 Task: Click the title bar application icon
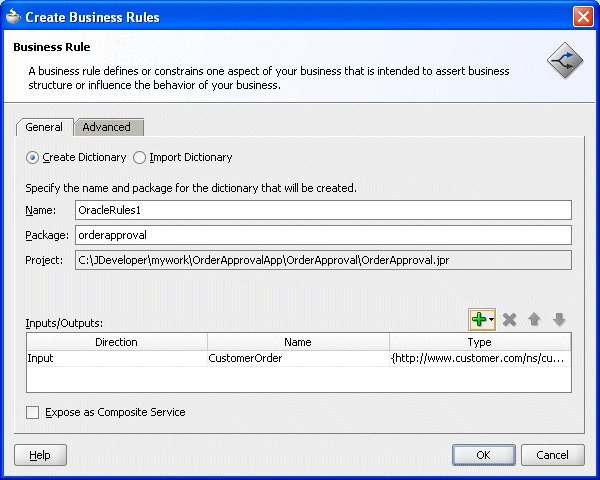click(13, 16)
